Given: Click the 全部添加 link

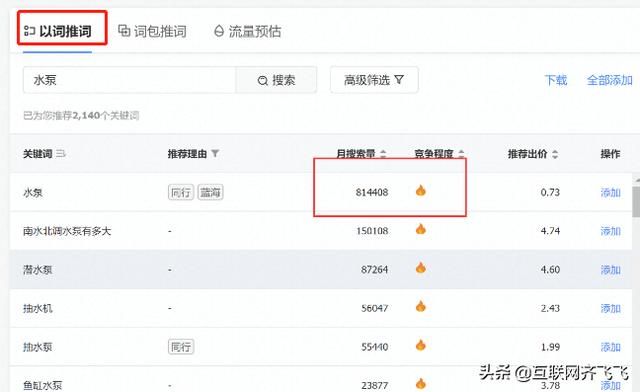Looking at the screenshot, I should point(609,80).
